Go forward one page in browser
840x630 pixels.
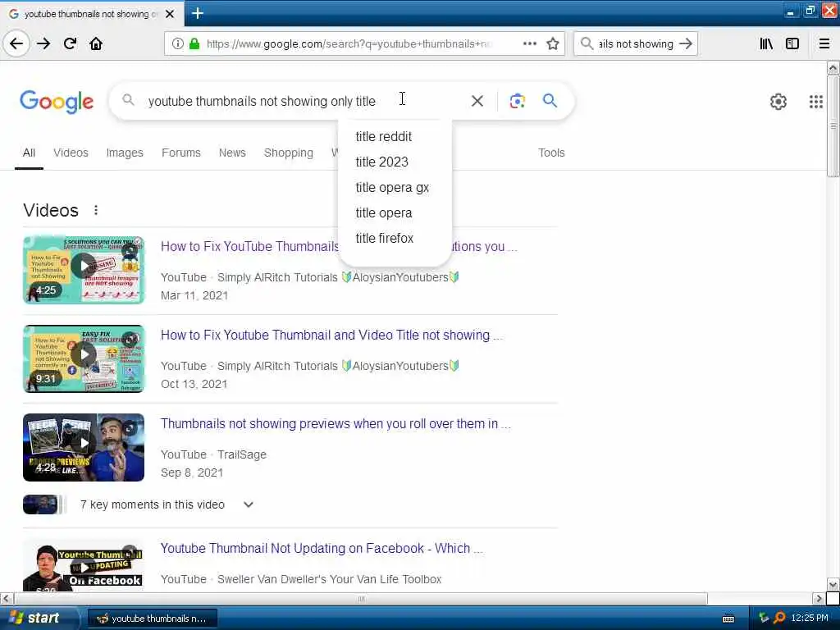(x=43, y=43)
